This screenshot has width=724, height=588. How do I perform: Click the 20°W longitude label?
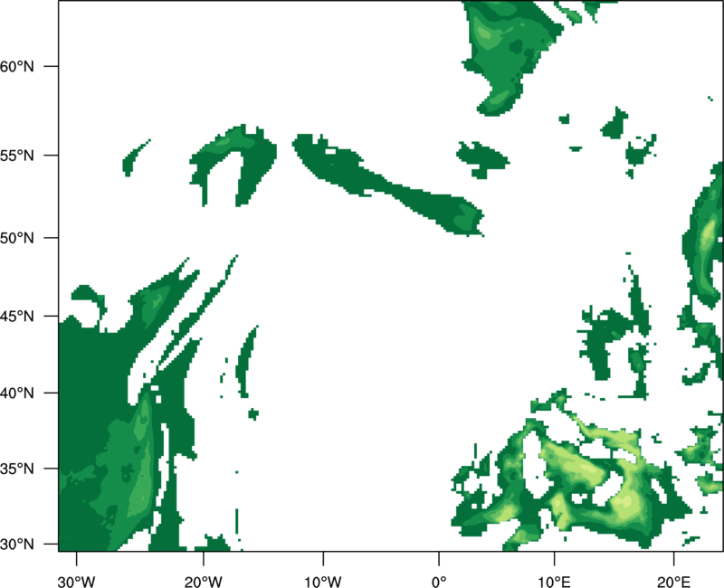[203, 582]
